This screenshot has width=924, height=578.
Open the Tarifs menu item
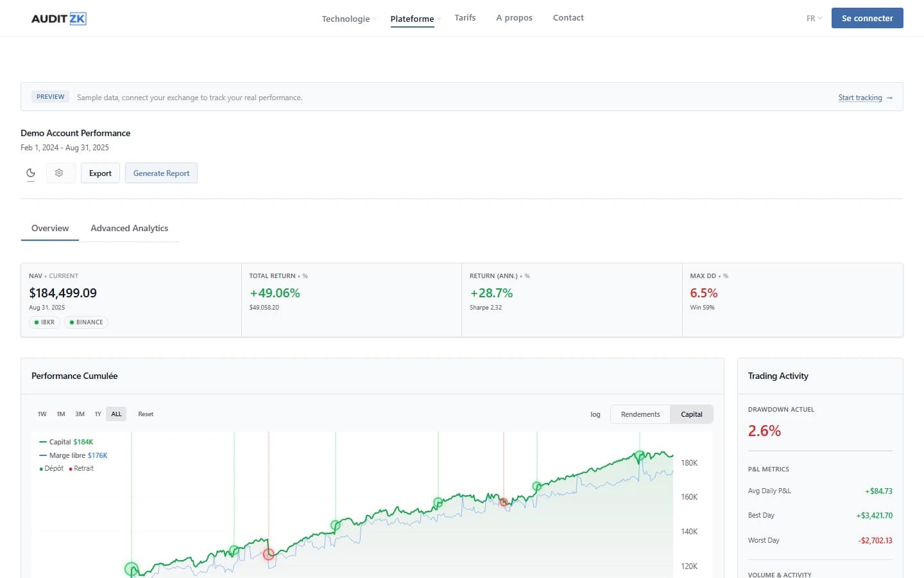[465, 17]
